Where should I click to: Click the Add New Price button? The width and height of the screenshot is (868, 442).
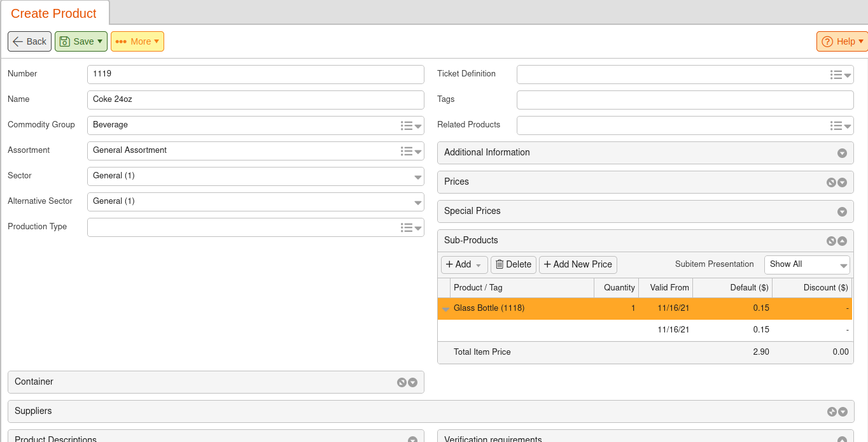(x=578, y=264)
